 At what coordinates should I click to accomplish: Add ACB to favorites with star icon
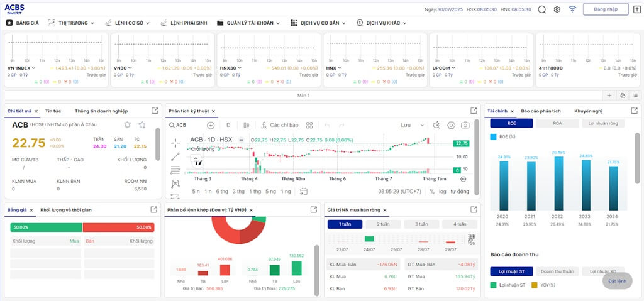click(x=142, y=125)
